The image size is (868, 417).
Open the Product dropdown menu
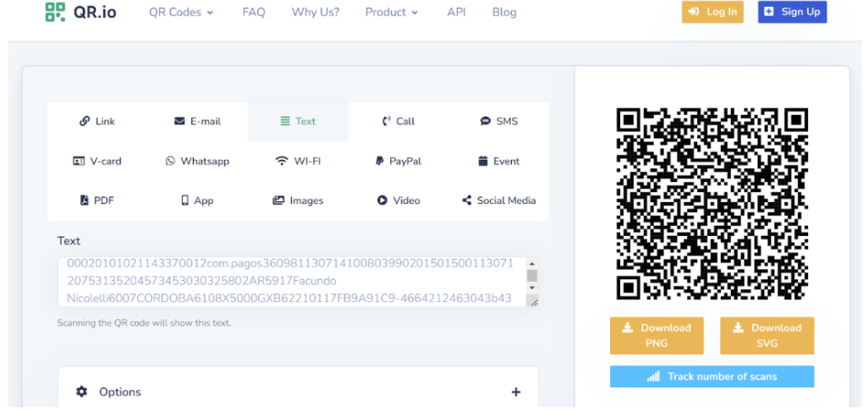click(x=391, y=12)
